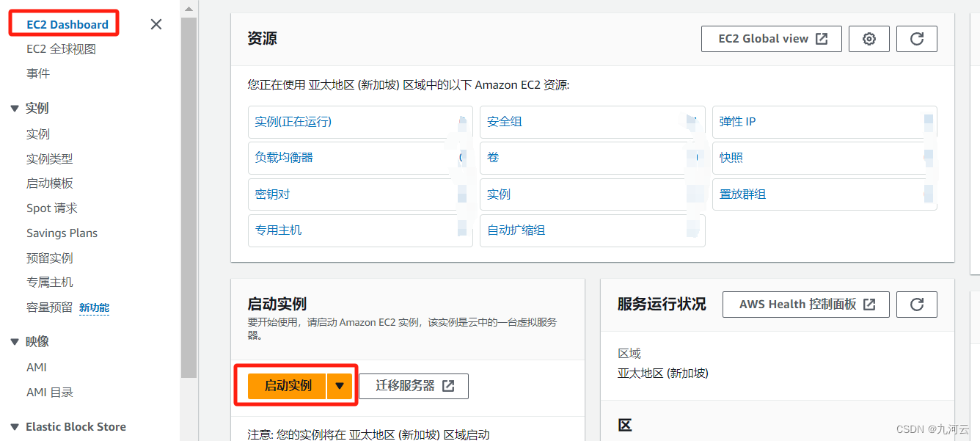This screenshot has width=980, height=441.
Task: Open the 实例 sidebar link under 实例 section
Action: pyautogui.click(x=38, y=134)
